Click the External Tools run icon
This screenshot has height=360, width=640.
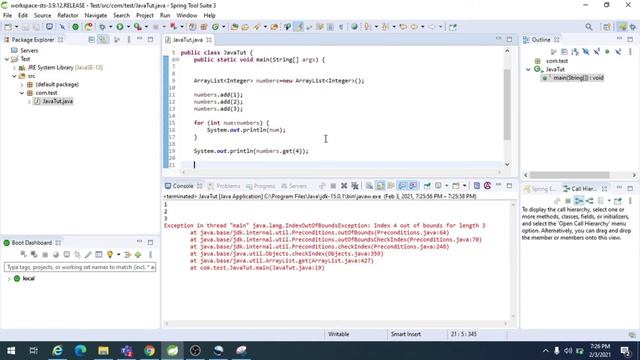click(x=138, y=27)
